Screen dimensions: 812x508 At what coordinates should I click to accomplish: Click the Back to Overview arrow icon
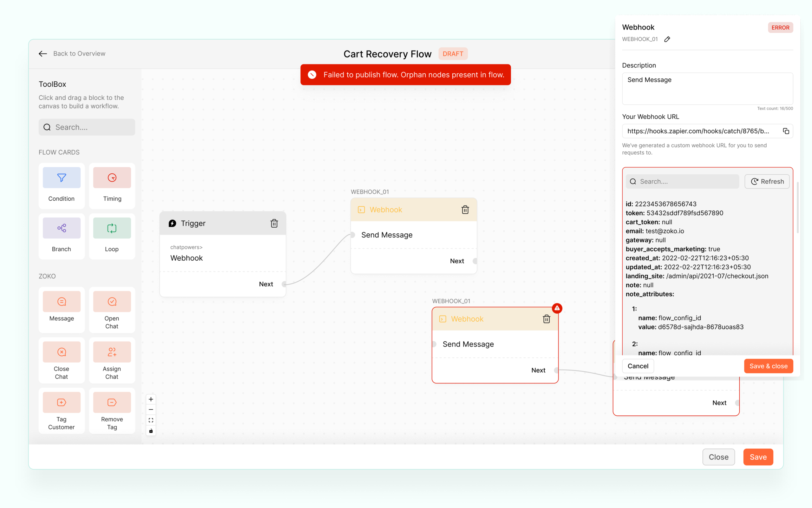click(43, 54)
